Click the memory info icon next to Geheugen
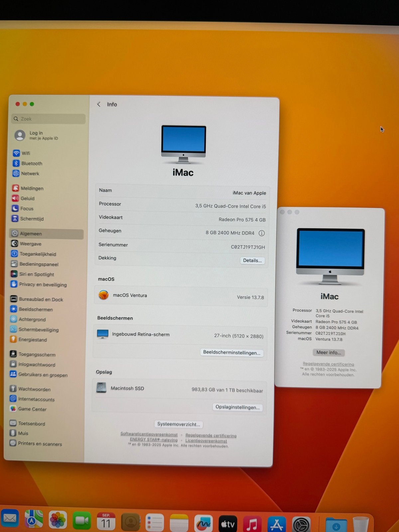 (262, 233)
